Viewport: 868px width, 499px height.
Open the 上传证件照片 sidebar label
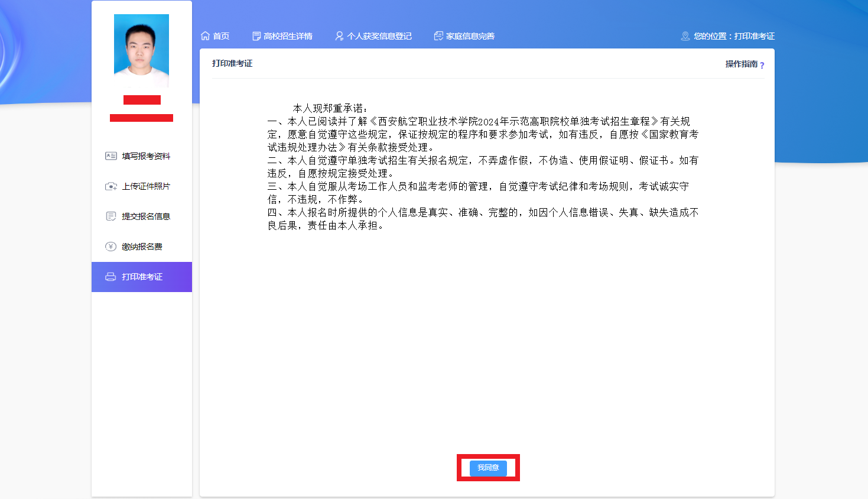tap(146, 186)
